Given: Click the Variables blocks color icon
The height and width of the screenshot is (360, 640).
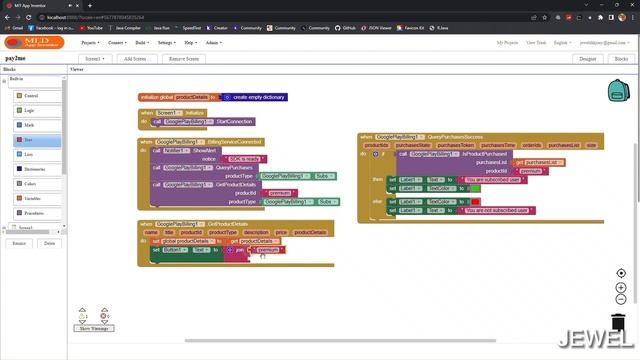Looking at the screenshot, I should 19,198.
